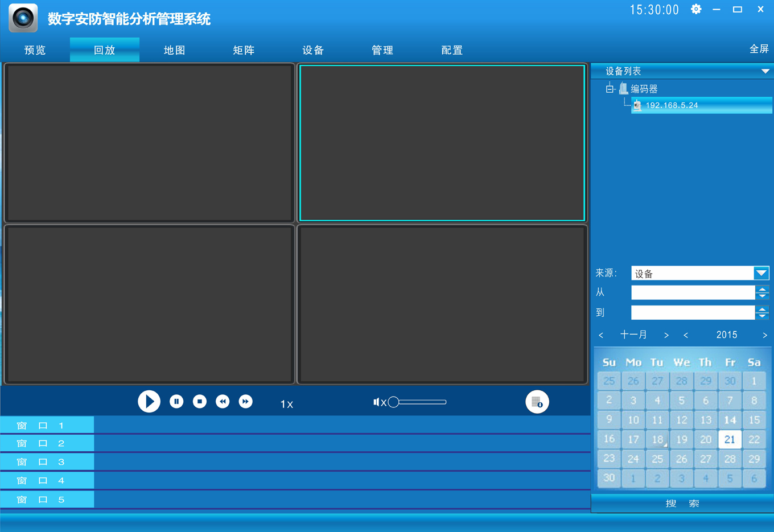
Task: Switch to the 配置 tab
Action: click(451, 50)
